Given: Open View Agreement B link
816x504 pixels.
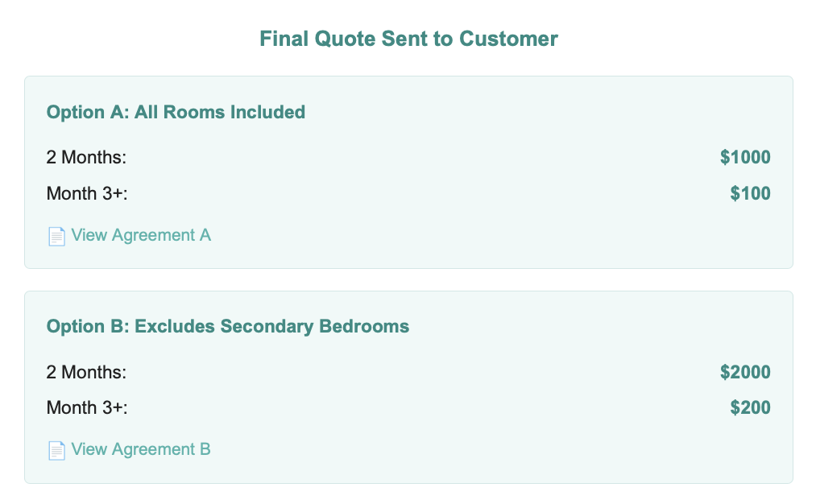Looking at the screenshot, I should 140,449.
